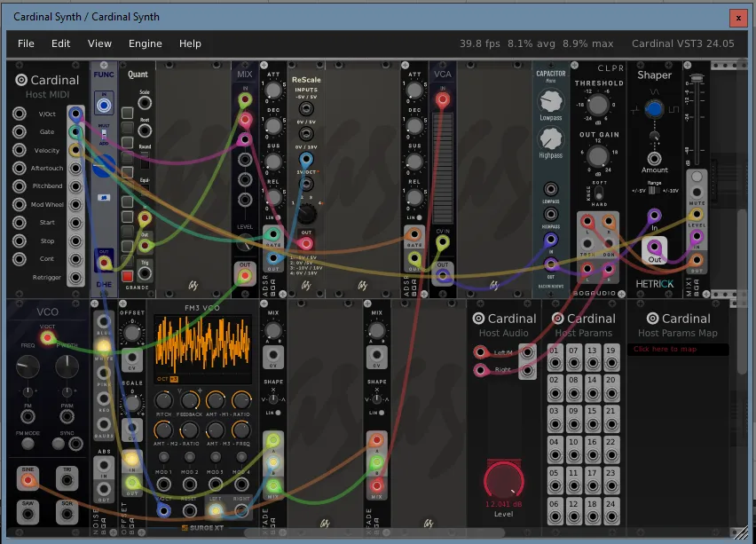Toggle the VCO FM MODE button

click(28, 443)
